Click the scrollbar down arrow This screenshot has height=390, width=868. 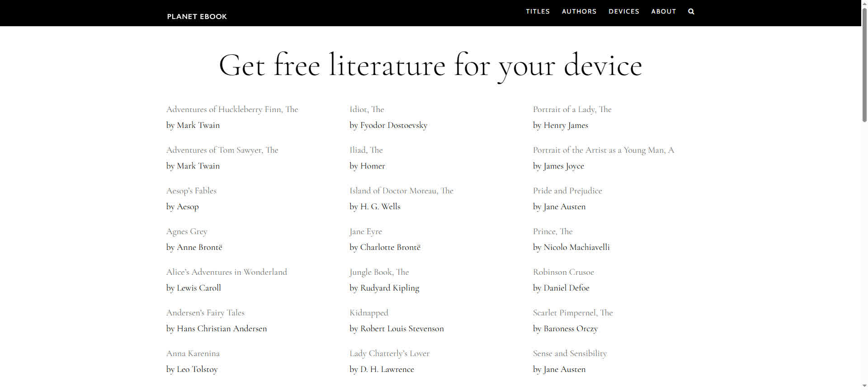coord(864,386)
